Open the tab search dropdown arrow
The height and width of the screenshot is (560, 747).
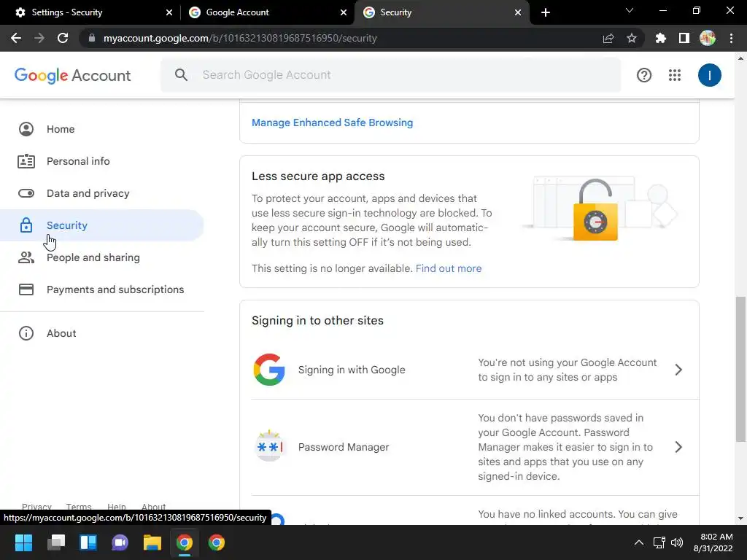(630, 10)
